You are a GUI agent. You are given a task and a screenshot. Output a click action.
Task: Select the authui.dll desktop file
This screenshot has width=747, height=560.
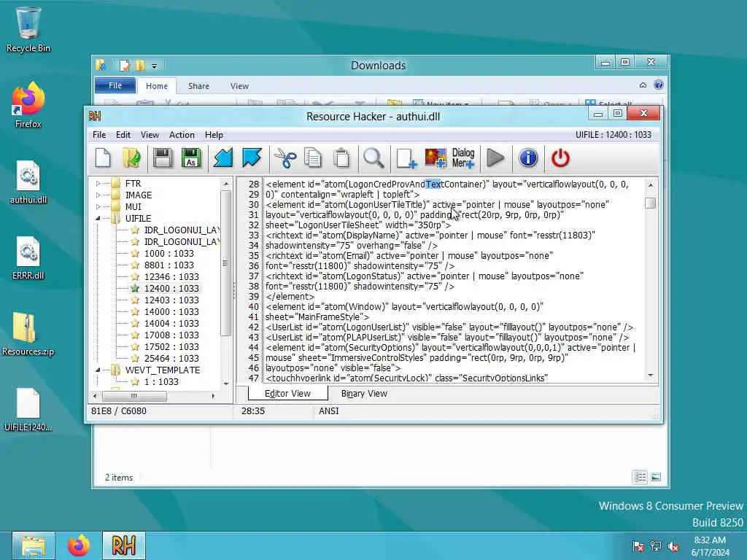(28, 182)
